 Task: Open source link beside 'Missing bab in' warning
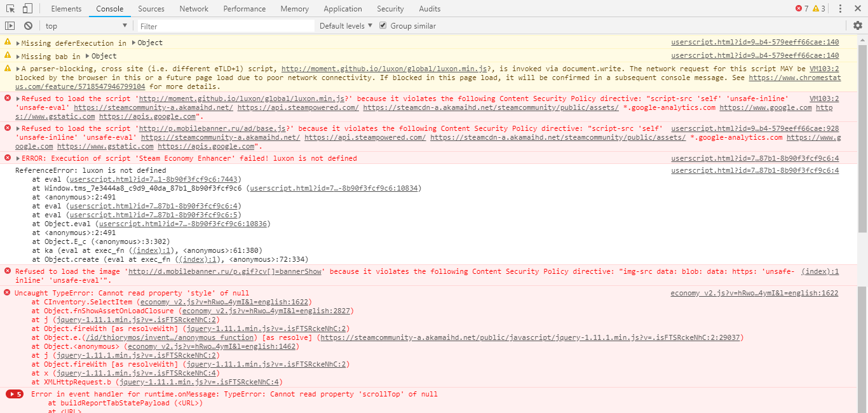point(755,56)
